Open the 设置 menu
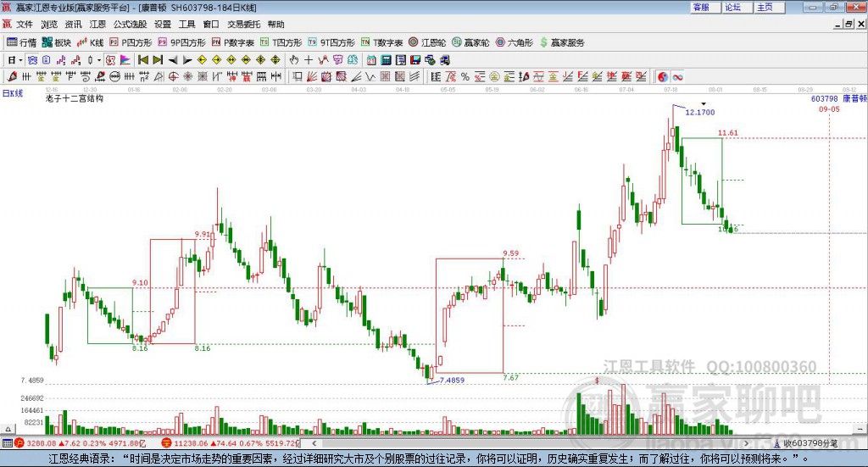This screenshot has height=467, width=868. pyautogui.click(x=163, y=25)
